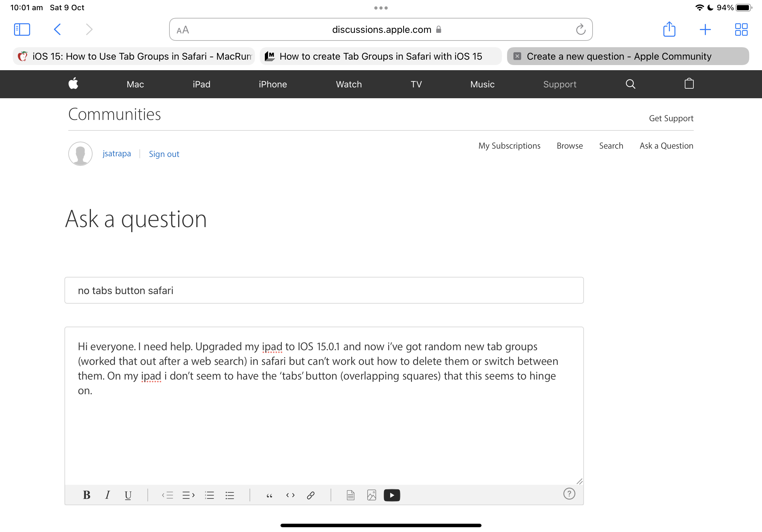The width and height of the screenshot is (762, 532).
Task: Open editor help question mark
Action: click(569, 493)
